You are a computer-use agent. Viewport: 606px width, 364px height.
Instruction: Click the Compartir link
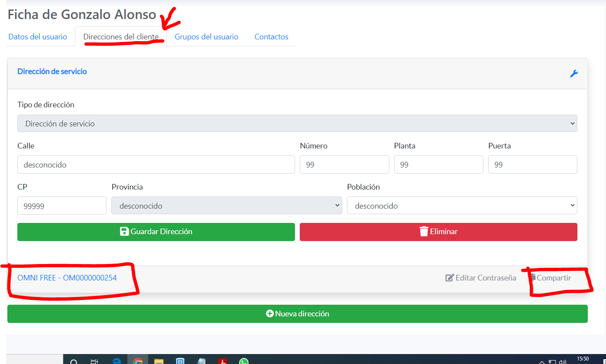[551, 278]
